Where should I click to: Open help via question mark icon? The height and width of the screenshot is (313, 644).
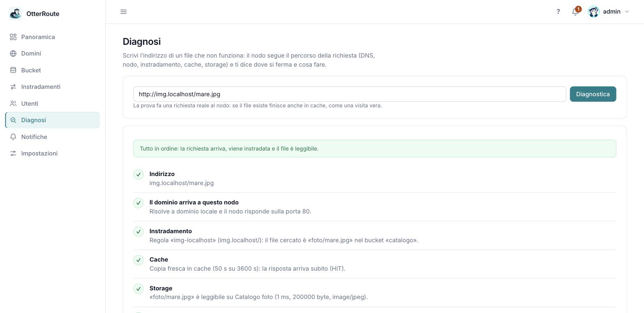558,12
